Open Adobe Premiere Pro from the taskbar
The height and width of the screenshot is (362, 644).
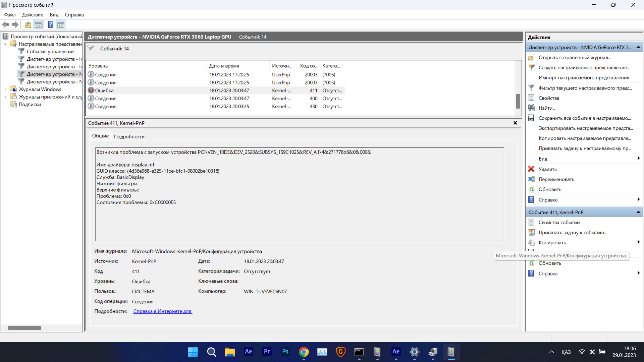[267, 352]
